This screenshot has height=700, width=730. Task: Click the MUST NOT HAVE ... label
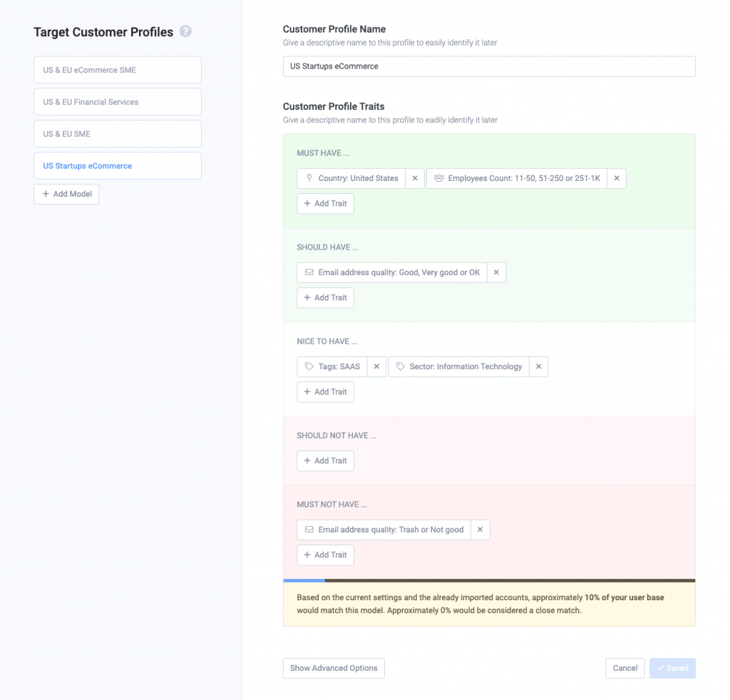point(332,505)
